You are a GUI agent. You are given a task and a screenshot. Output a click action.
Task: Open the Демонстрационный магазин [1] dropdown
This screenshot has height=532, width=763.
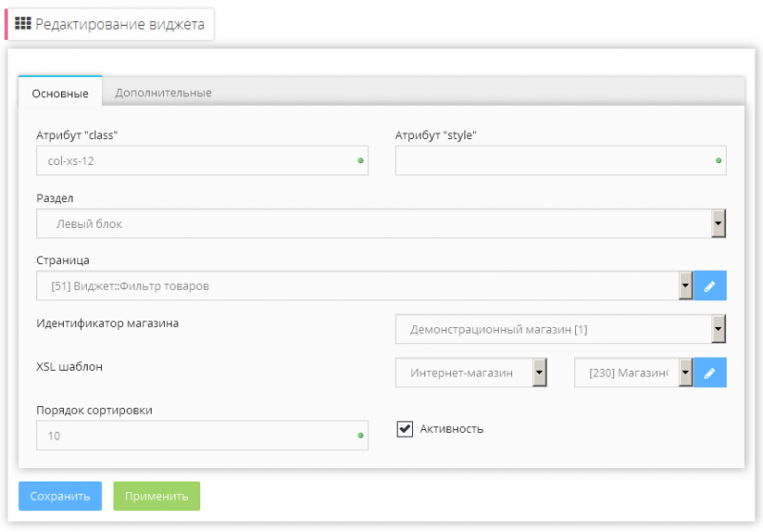pos(561,329)
